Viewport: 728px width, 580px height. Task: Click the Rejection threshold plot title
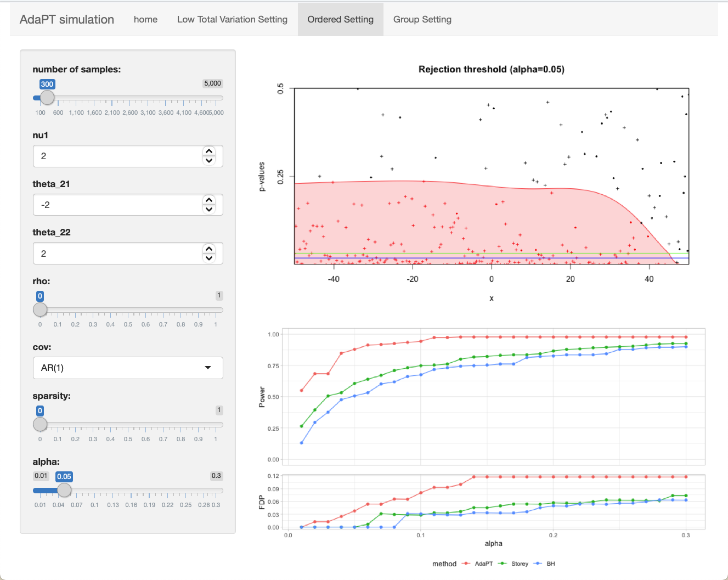click(492, 69)
